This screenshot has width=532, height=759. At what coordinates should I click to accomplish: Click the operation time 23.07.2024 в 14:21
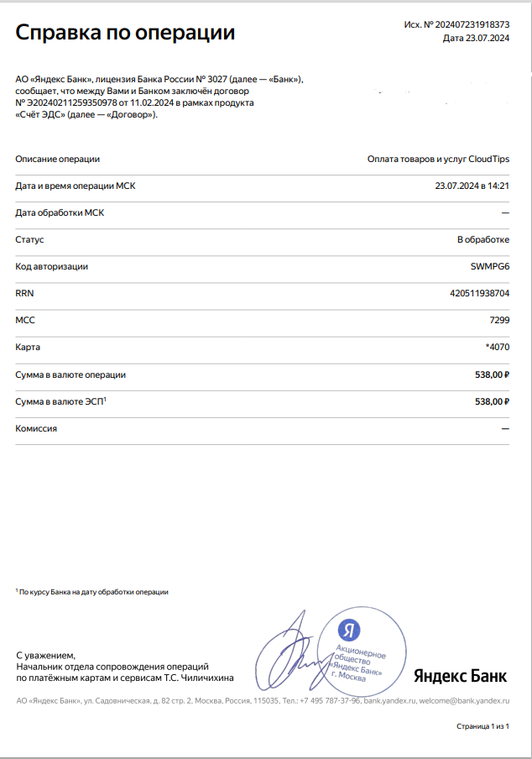pyautogui.click(x=472, y=186)
